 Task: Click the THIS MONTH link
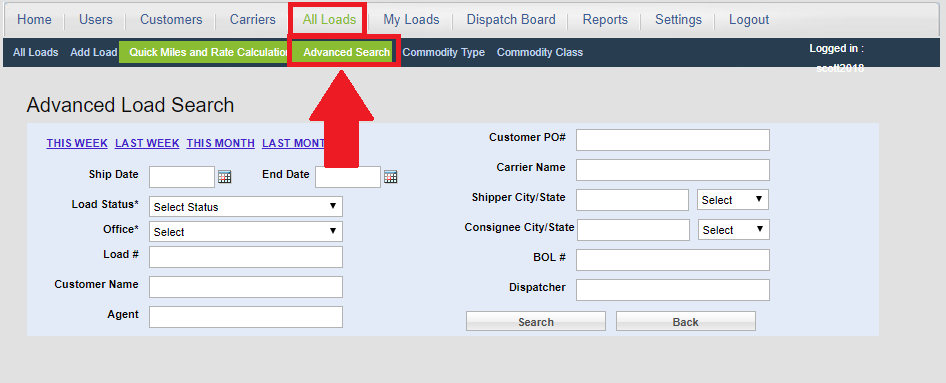pyautogui.click(x=221, y=143)
